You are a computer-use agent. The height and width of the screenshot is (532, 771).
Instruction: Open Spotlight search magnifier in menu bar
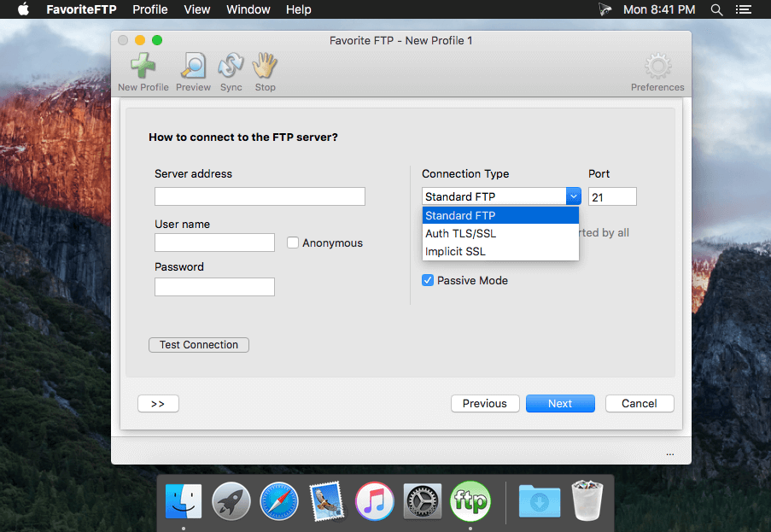pyautogui.click(x=717, y=10)
